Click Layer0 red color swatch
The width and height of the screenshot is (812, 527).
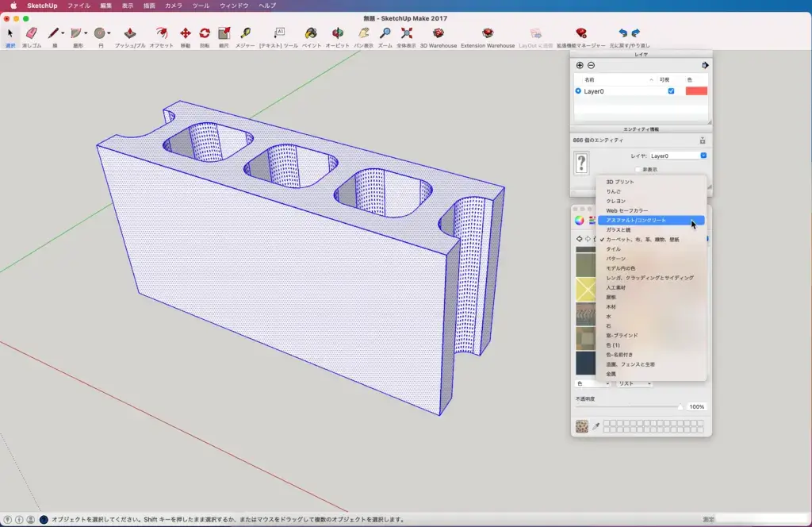[x=696, y=91]
